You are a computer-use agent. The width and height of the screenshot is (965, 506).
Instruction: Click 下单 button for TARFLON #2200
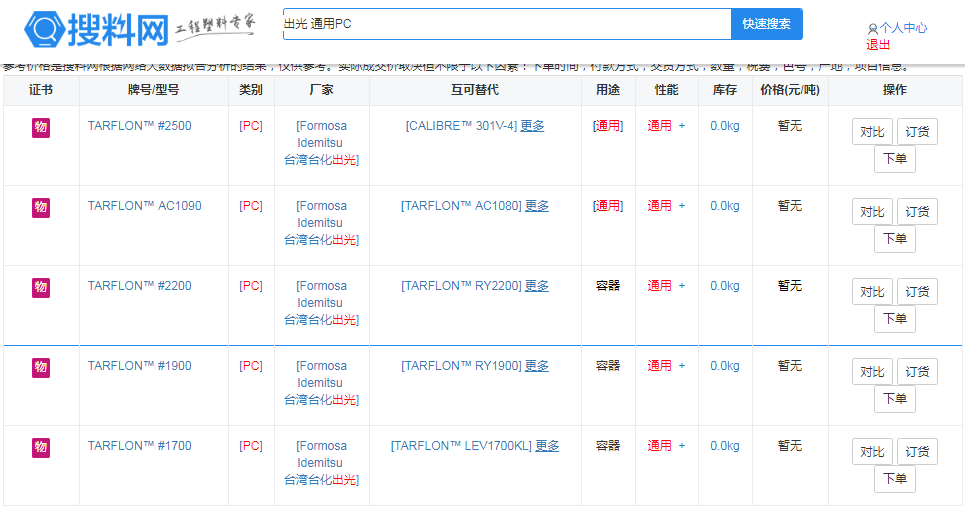pos(894,319)
